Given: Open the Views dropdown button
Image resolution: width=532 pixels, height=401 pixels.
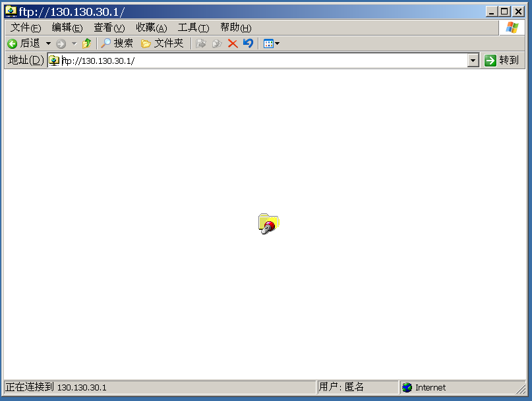Looking at the screenshot, I should 272,43.
